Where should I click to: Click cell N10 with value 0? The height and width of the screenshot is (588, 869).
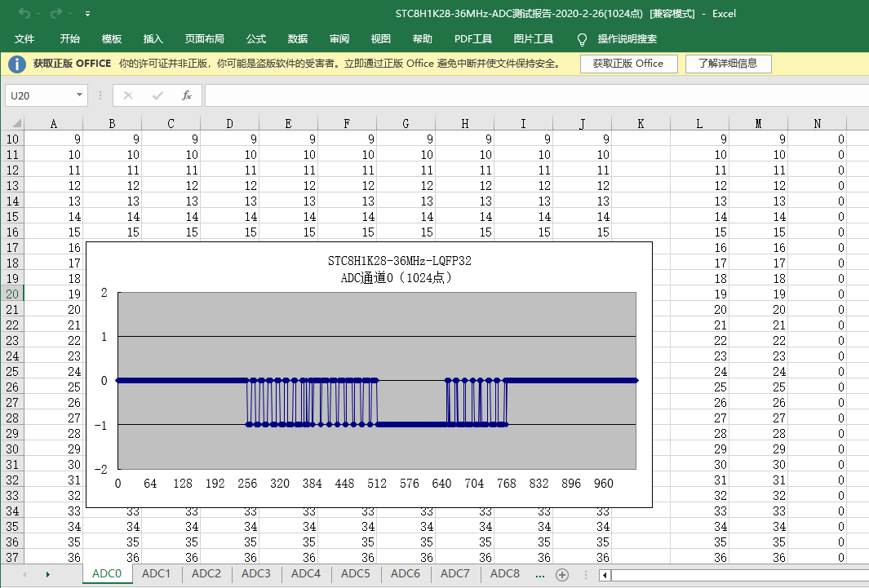coord(817,139)
